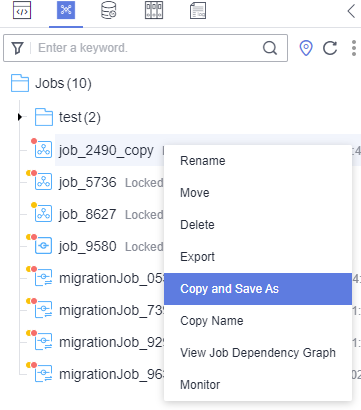Select the Jobs (10) root folder

[51, 83]
